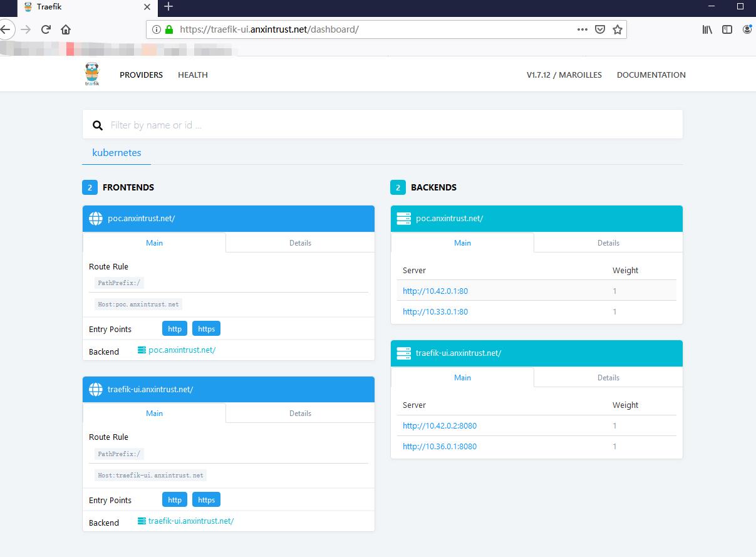Open the DOCUMENTATION link
Screen dimensions: 756x557
coord(651,75)
